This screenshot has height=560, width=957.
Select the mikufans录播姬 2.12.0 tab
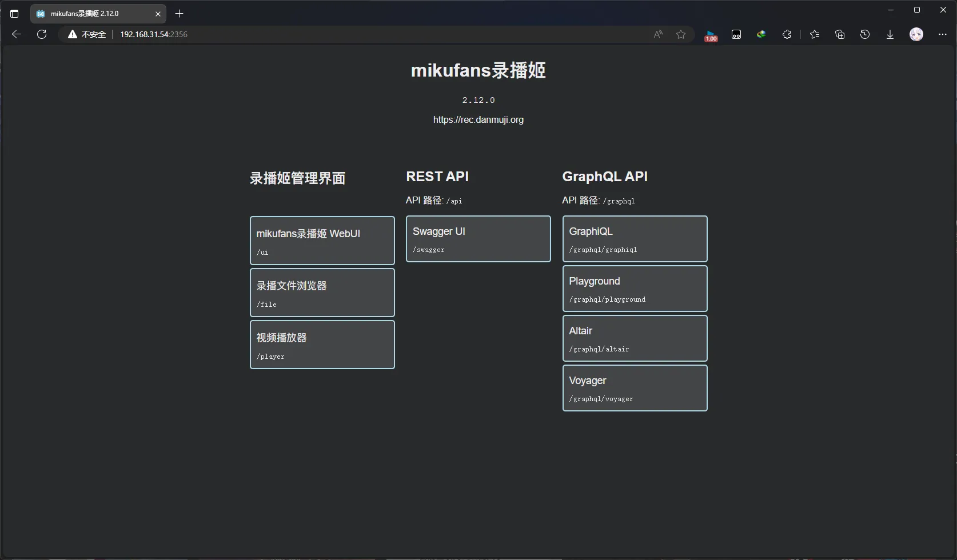pyautogui.click(x=91, y=14)
